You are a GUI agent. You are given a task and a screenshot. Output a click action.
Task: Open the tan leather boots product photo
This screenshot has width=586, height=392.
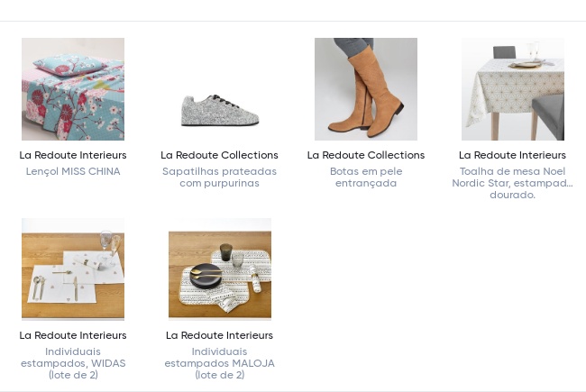point(366,89)
